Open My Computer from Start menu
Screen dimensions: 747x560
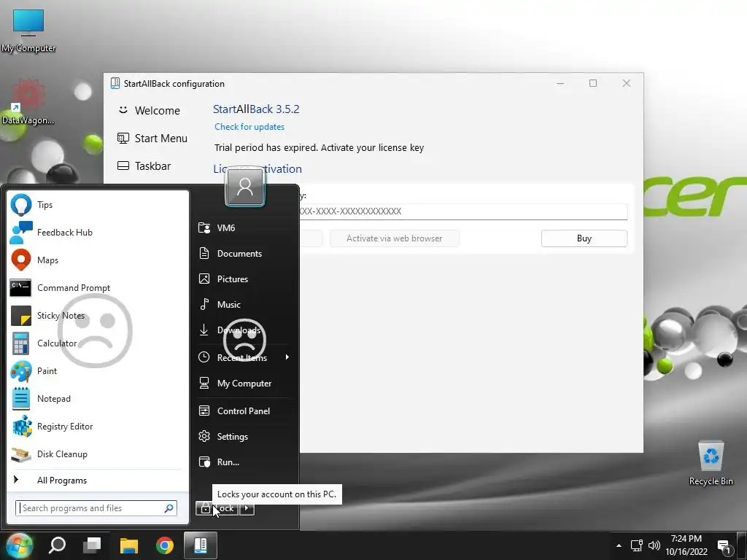tap(244, 384)
